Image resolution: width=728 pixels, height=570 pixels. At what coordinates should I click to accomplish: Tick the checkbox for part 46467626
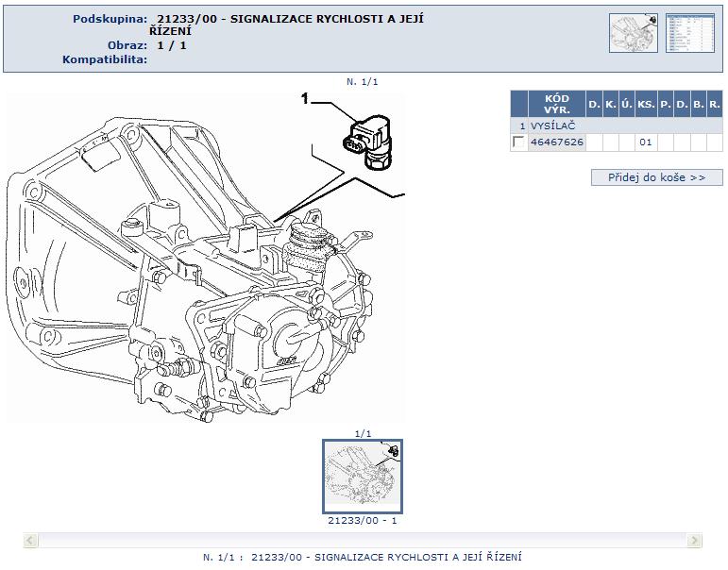tap(517, 142)
